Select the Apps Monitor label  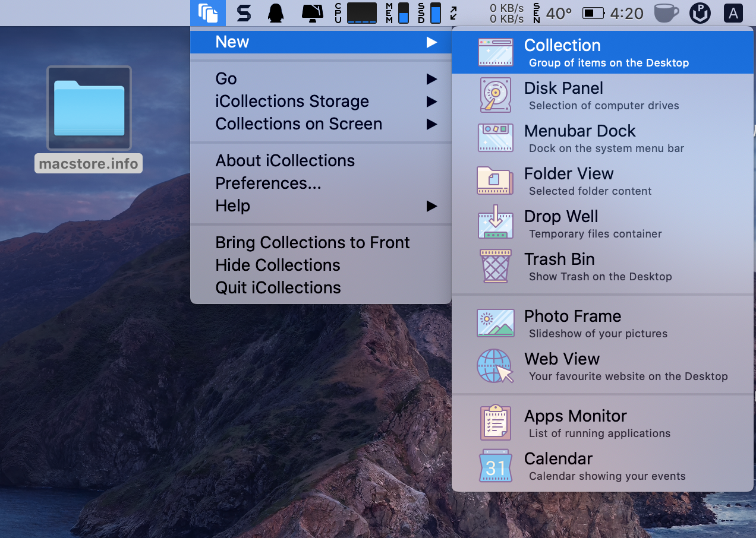(575, 416)
